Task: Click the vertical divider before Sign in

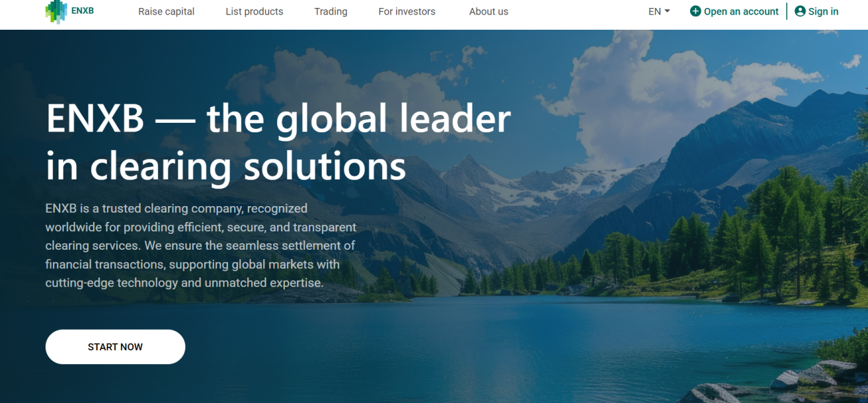Action: click(x=787, y=11)
